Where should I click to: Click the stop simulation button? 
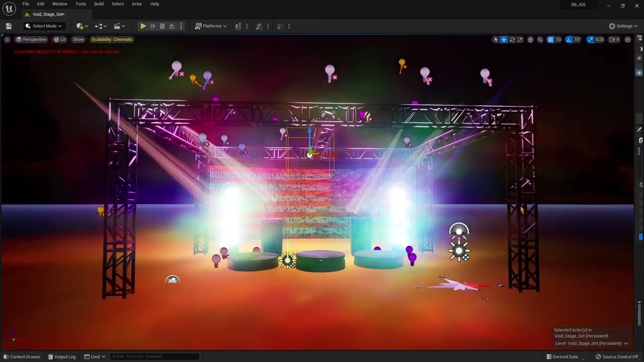[x=162, y=26]
